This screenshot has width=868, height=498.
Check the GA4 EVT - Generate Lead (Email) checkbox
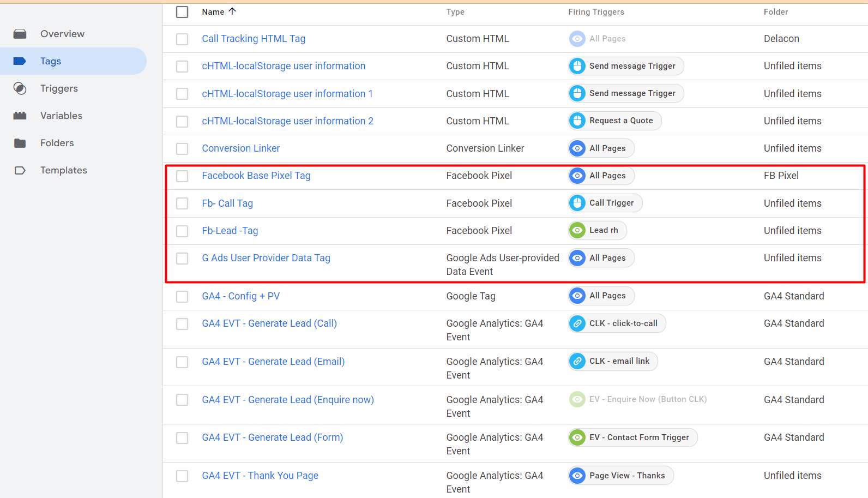click(x=182, y=362)
